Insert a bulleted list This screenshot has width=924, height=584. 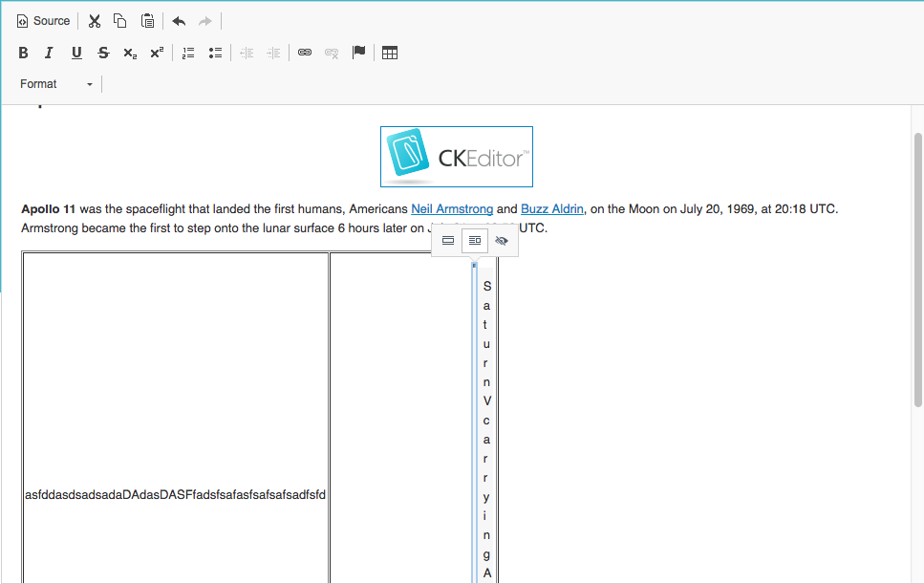click(215, 53)
